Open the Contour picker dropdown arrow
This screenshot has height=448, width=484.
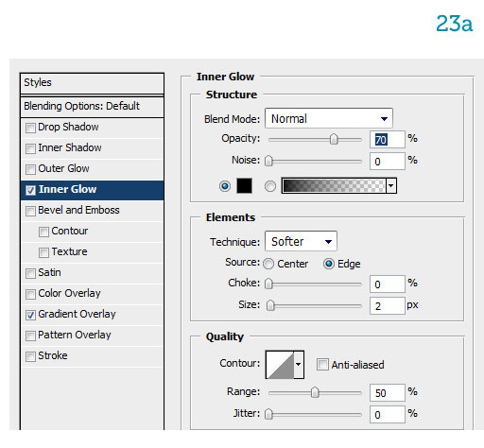[x=298, y=365]
